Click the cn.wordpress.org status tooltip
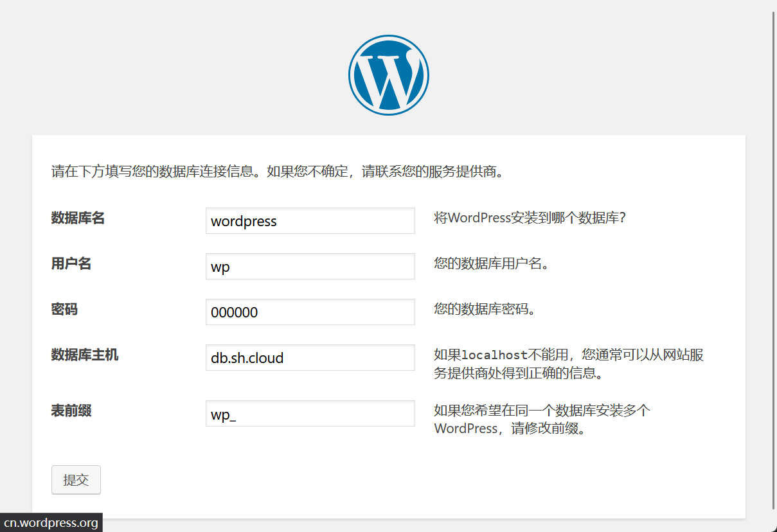Viewport: 777px width, 532px height. pyautogui.click(x=51, y=523)
